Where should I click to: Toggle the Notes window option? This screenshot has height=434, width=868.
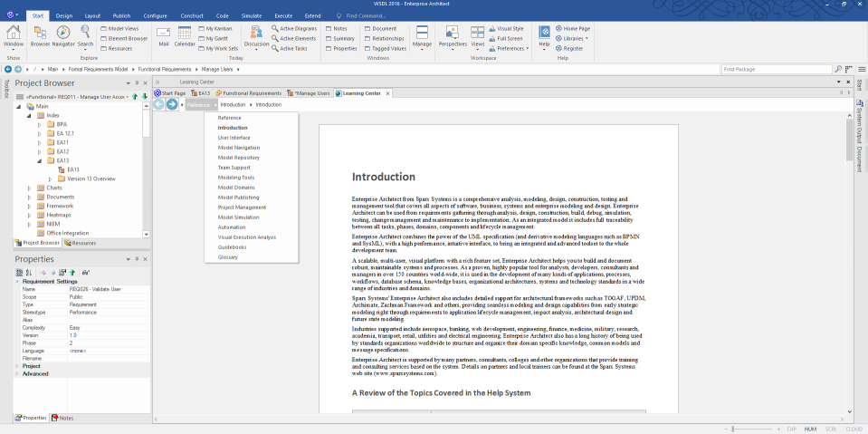click(336, 28)
